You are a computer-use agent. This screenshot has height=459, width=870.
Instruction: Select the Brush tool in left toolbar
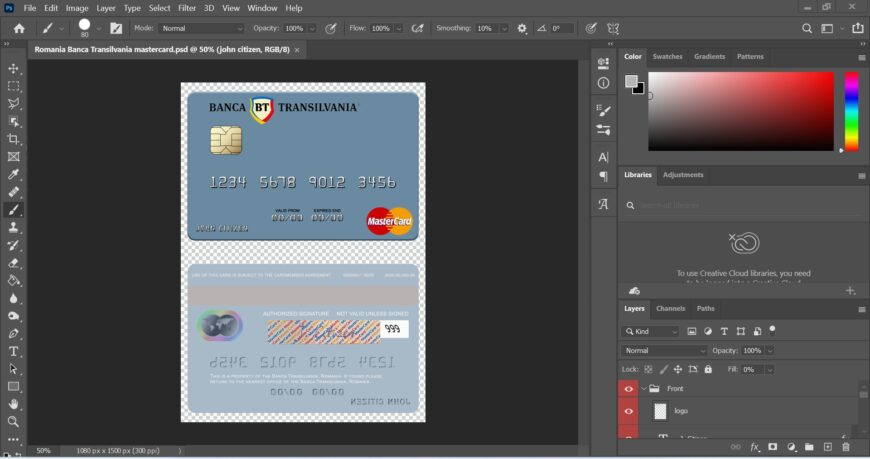pyautogui.click(x=13, y=210)
